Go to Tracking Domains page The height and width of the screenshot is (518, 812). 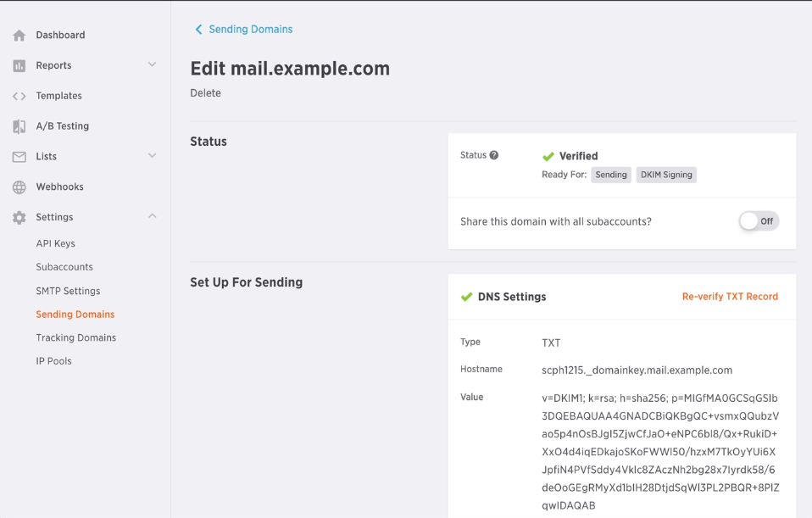[x=76, y=337]
